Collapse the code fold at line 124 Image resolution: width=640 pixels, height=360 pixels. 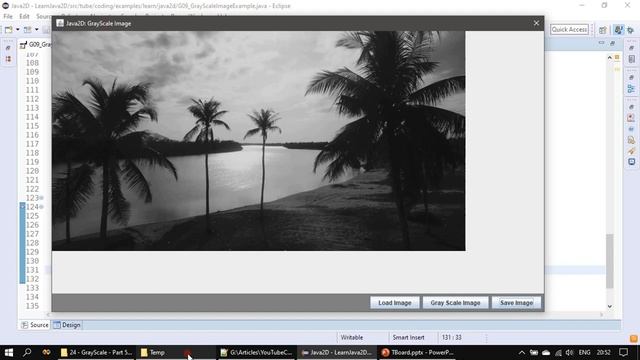[x=42, y=207]
